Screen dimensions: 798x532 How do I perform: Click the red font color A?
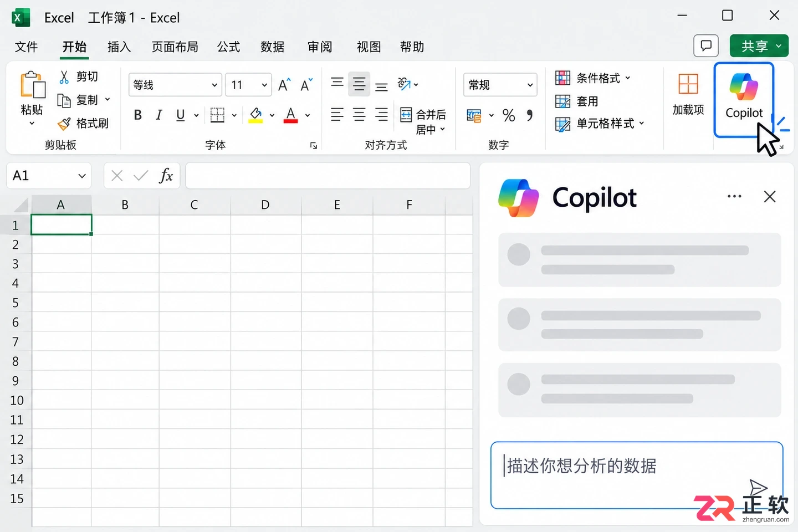click(x=291, y=115)
